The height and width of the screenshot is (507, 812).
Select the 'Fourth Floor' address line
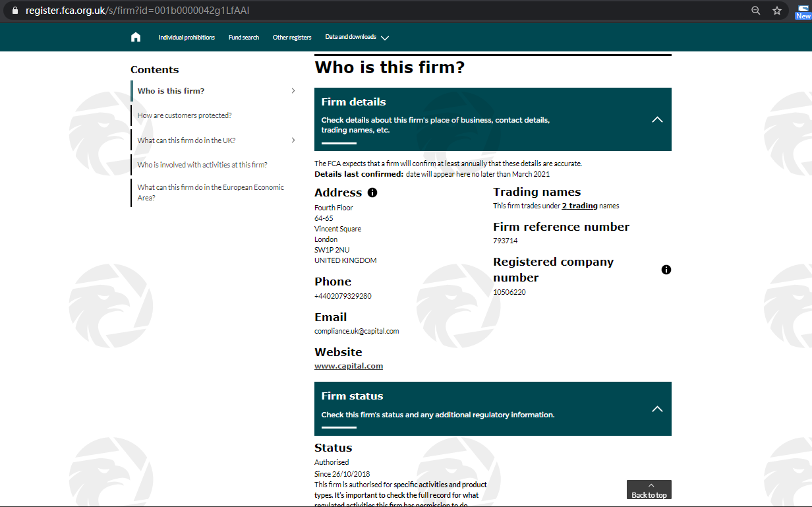(x=333, y=208)
